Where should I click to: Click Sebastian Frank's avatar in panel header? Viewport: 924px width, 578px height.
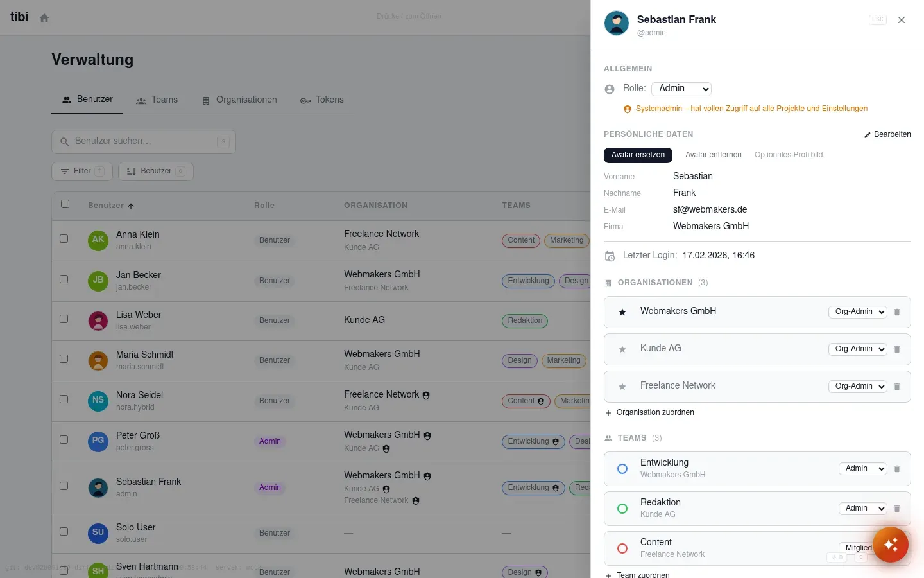pos(617,23)
